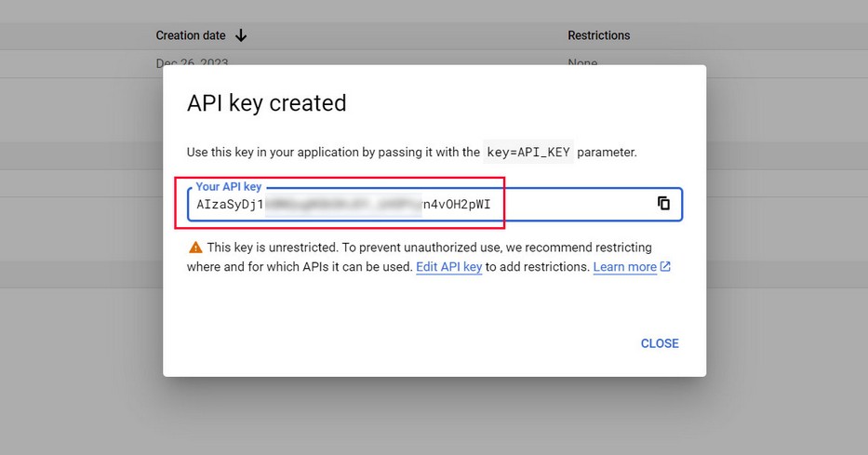Click the blurred middle portion of the key
Image resolution: width=868 pixels, height=455 pixels.
point(342,205)
